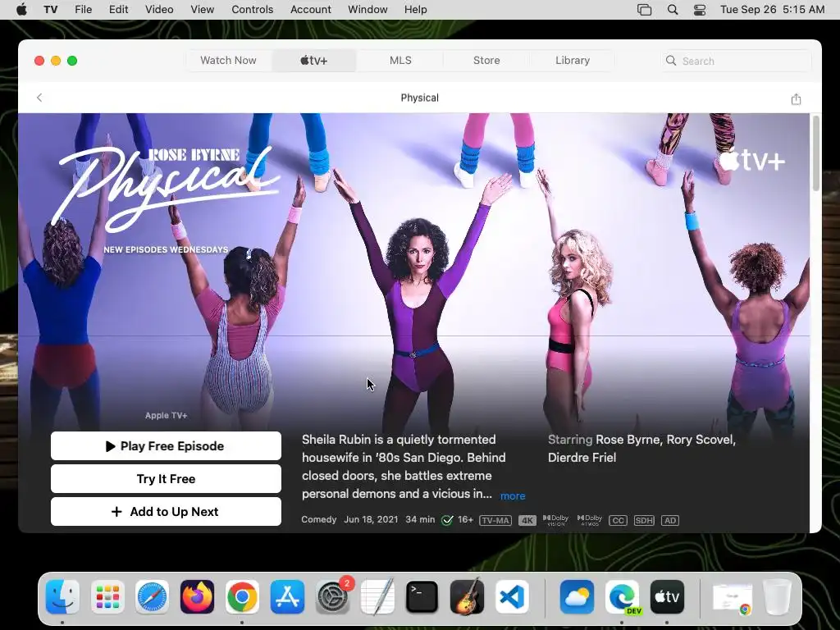The height and width of the screenshot is (630, 840).
Task: Click the Apple TV+ logo on banner
Action: (x=751, y=160)
